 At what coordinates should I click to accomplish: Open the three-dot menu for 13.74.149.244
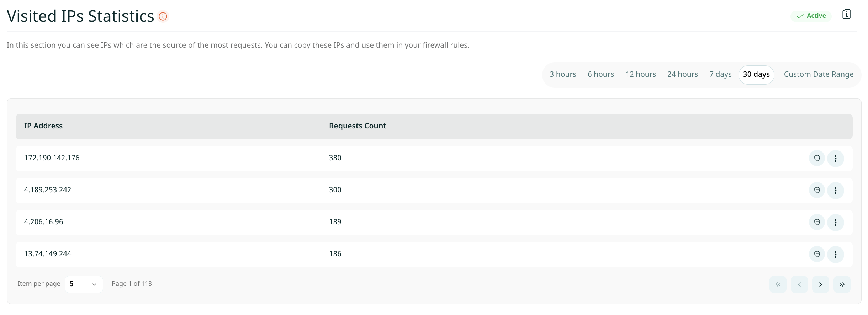[x=835, y=254]
